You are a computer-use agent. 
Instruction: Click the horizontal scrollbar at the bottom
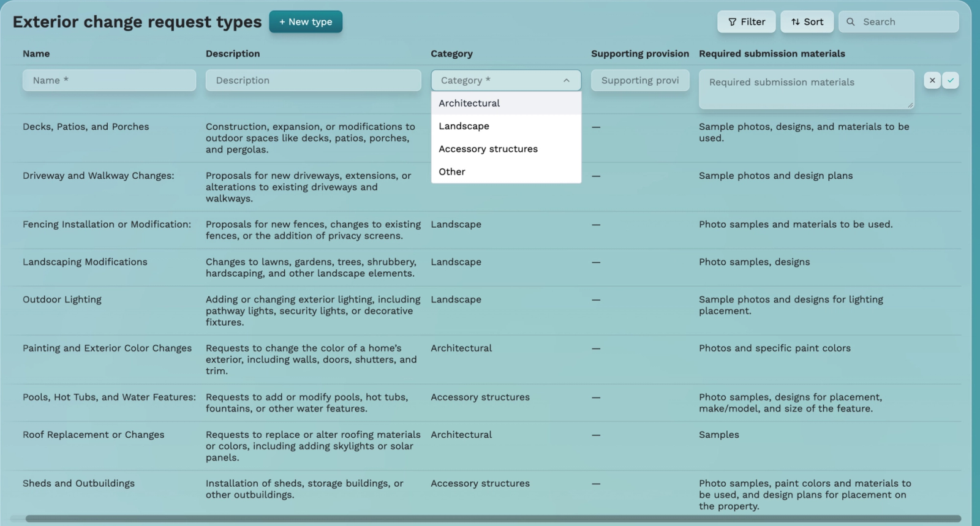tap(493, 519)
